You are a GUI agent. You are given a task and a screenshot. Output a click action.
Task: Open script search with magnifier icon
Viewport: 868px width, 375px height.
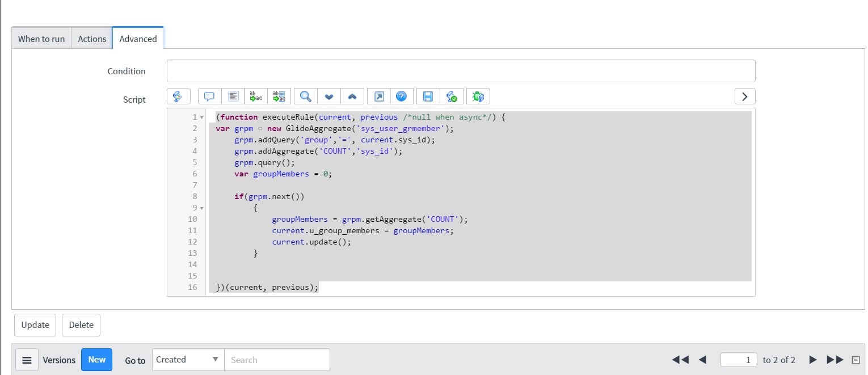point(305,96)
